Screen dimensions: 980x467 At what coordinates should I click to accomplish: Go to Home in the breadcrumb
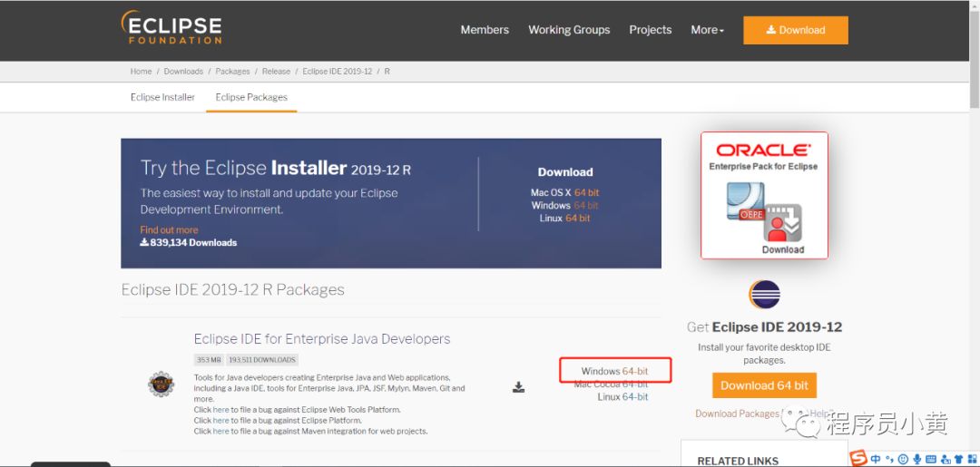(141, 71)
